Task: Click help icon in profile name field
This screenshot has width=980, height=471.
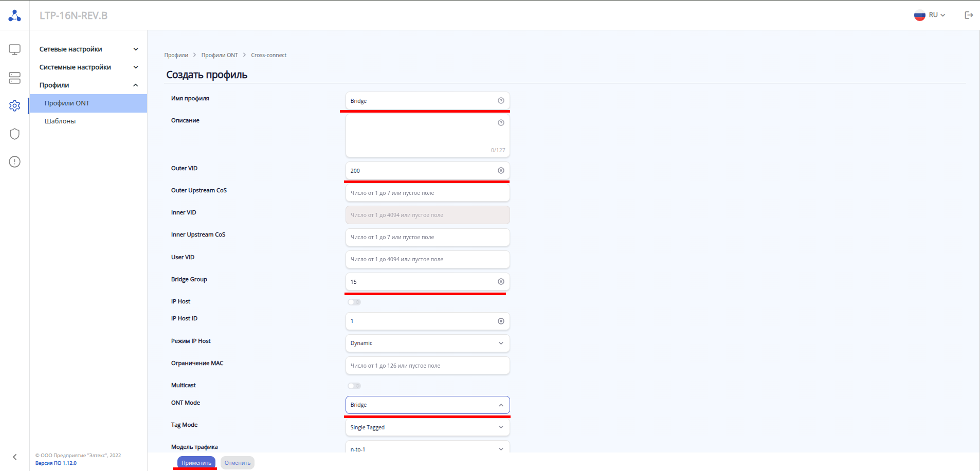Action: click(x=501, y=101)
